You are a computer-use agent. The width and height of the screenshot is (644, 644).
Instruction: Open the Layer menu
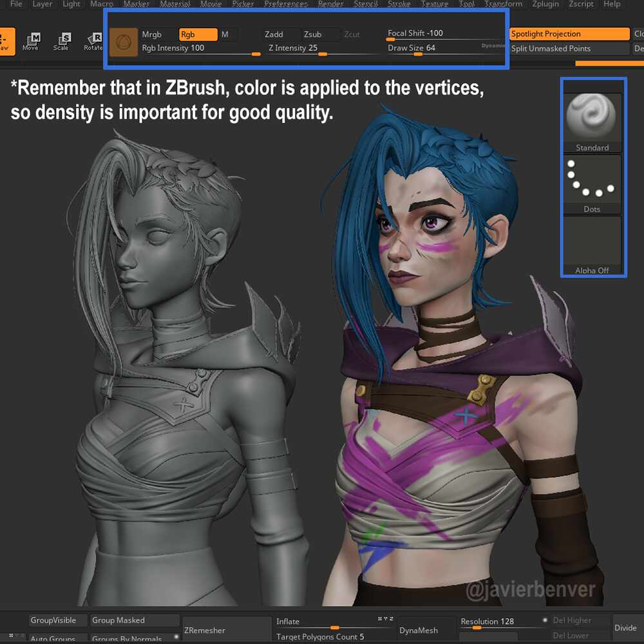[x=43, y=4]
